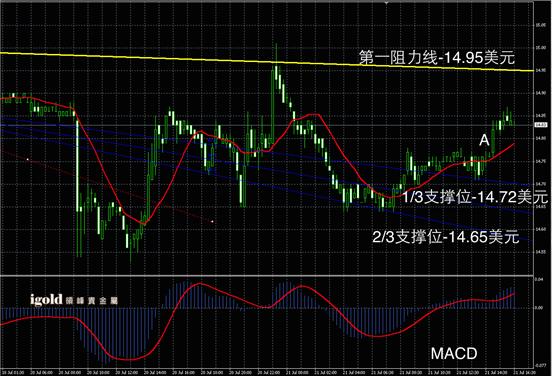Image resolution: width=552 pixels, height=376 pixels.
Task: Click the letter A marker on chart
Action: click(x=484, y=140)
